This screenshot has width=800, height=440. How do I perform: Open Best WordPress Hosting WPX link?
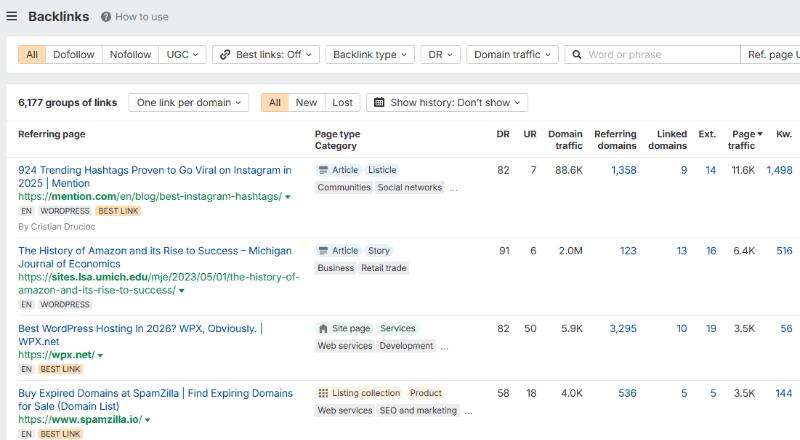tap(140, 335)
